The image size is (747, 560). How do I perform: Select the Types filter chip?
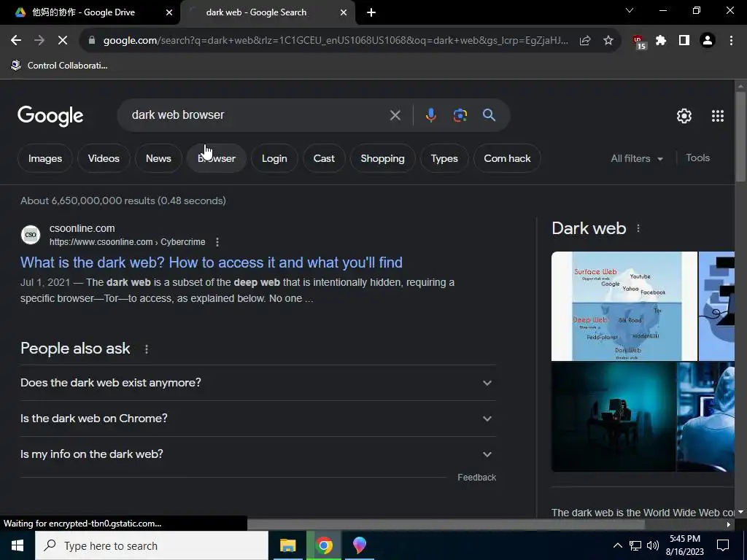coord(444,158)
